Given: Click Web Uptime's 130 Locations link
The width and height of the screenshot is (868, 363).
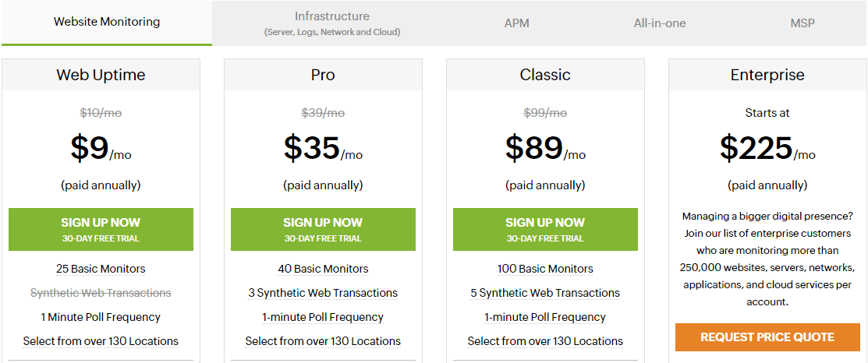Looking at the screenshot, I should click(101, 341).
